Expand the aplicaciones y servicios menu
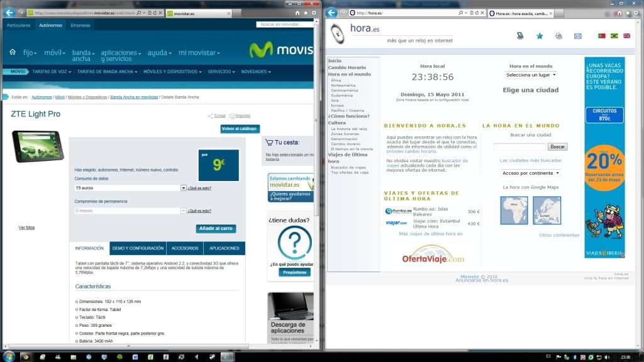This screenshot has width=644, height=362. click(x=121, y=55)
